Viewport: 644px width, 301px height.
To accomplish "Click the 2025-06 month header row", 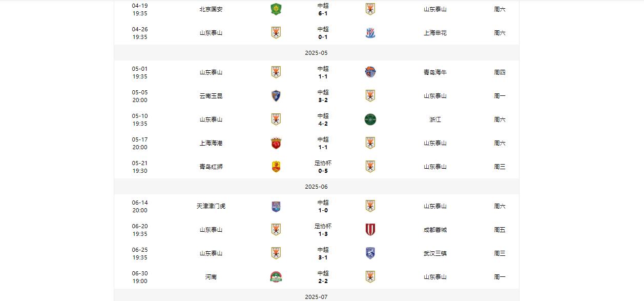I will pos(316,187).
